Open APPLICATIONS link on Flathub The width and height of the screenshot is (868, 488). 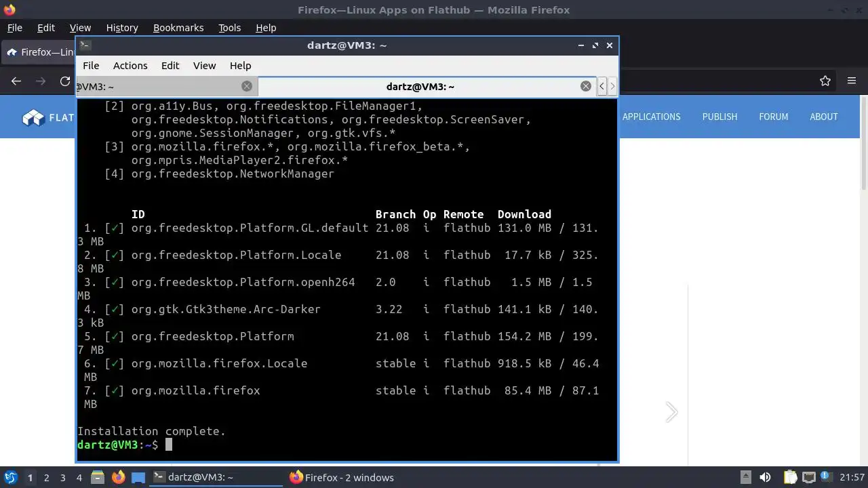(651, 117)
